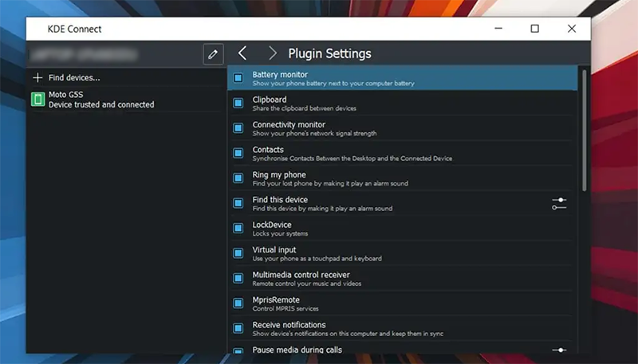Click 'Share the clipboard between devices' description
Image resolution: width=638 pixels, height=364 pixels.
305,108
